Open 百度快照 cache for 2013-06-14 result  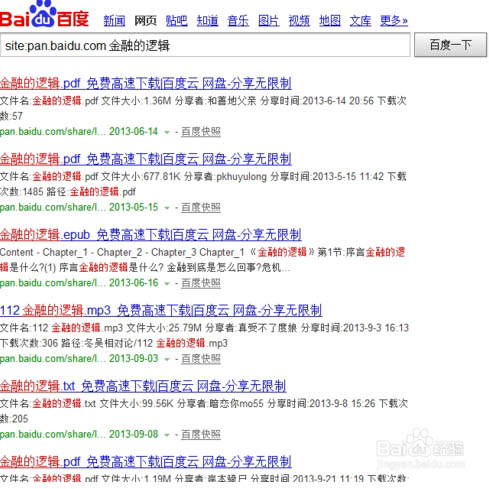point(201,132)
